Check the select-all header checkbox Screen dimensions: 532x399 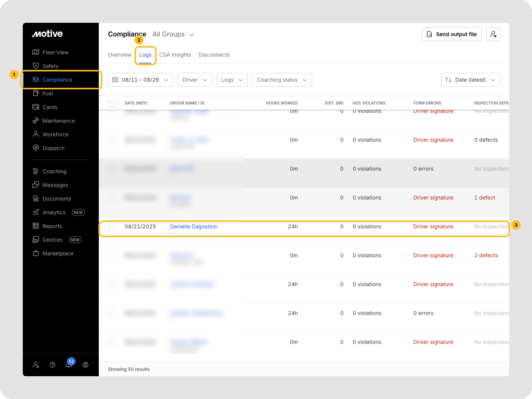pos(112,103)
